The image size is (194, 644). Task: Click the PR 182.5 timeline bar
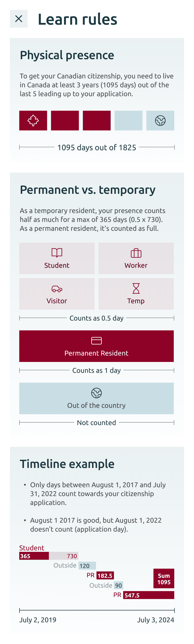[105, 575]
